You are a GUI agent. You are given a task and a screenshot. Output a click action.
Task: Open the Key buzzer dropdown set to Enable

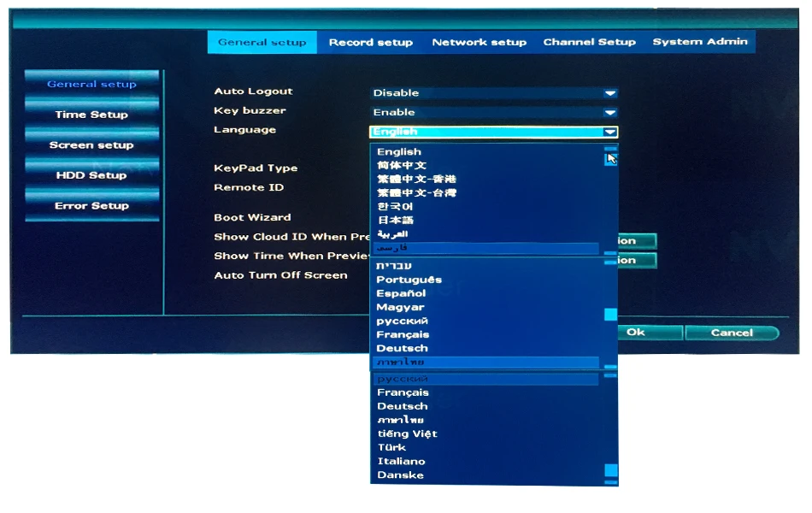tap(493, 113)
